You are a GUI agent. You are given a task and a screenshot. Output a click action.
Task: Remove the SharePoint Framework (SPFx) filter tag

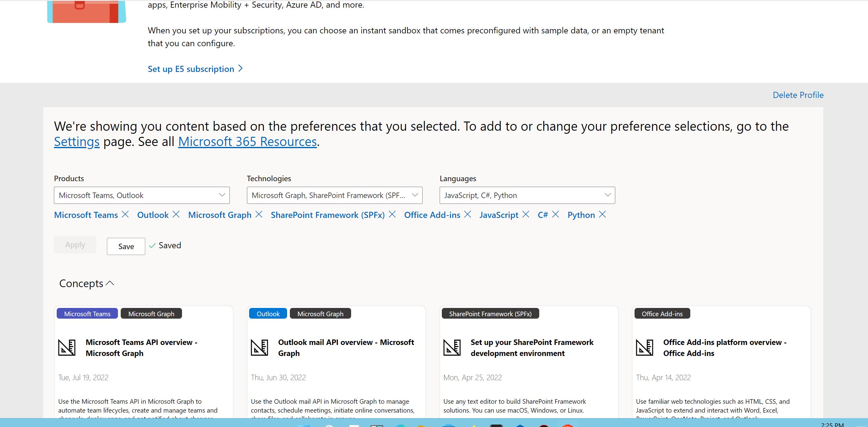pos(392,215)
